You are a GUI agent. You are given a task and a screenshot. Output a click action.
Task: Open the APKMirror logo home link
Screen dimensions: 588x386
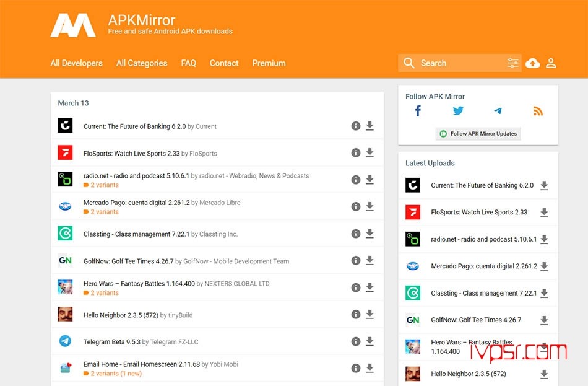click(x=73, y=25)
